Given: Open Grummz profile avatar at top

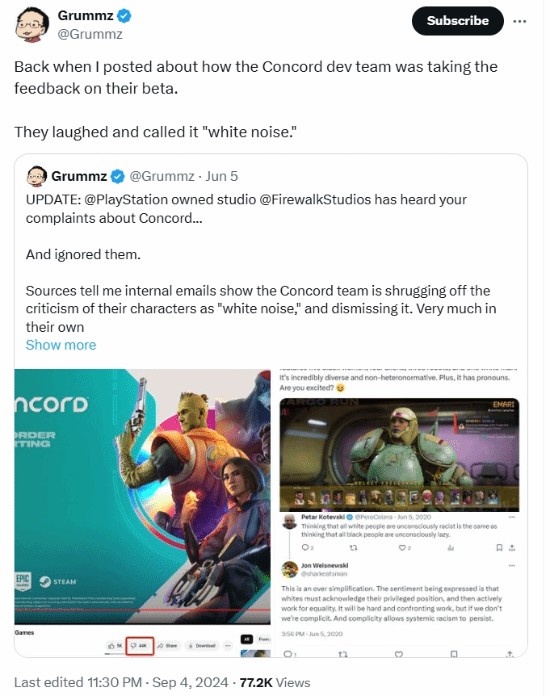Looking at the screenshot, I should (x=32, y=25).
